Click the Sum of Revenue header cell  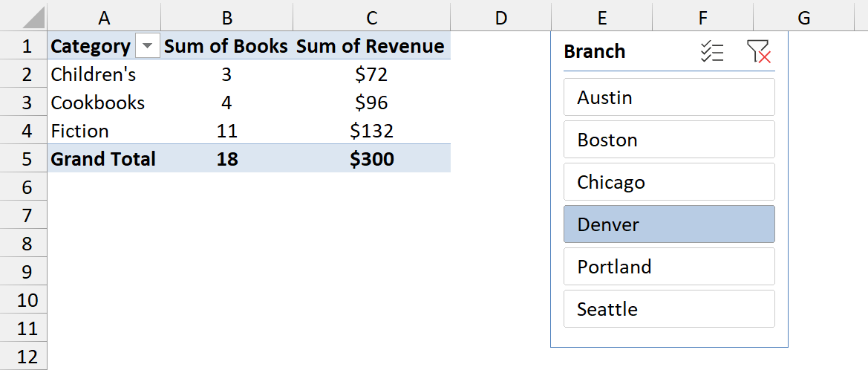pyautogui.click(x=372, y=46)
